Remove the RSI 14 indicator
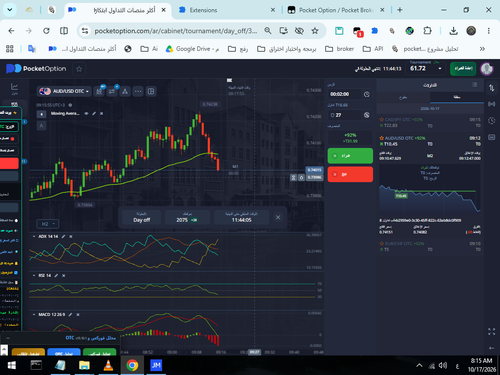 64,275
